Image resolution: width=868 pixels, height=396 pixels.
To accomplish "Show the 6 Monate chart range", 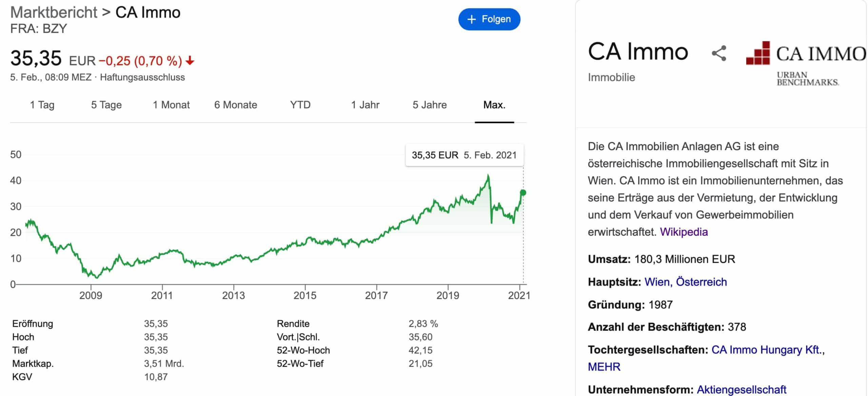I will (x=236, y=105).
